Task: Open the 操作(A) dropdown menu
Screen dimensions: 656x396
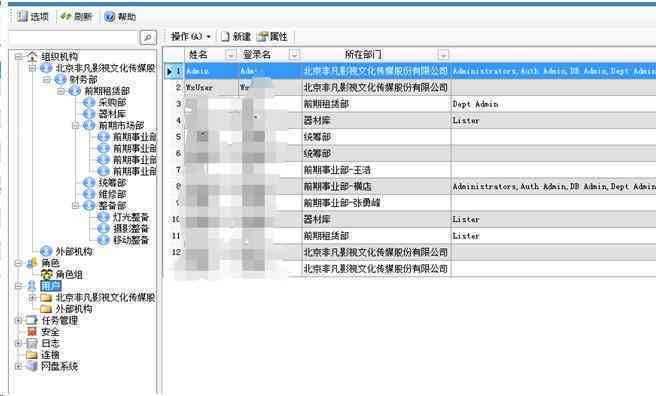Action: click(190, 37)
